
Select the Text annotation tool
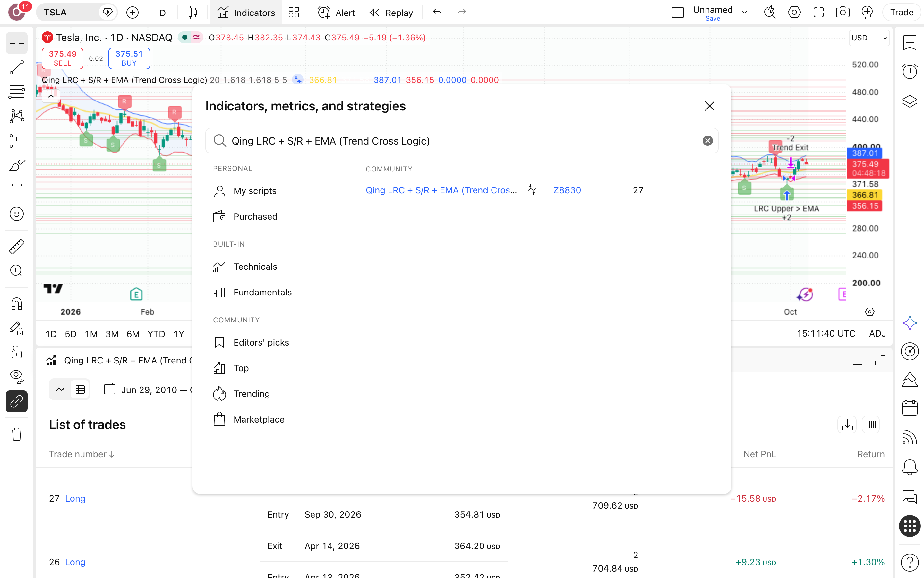[x=16, y=189]
